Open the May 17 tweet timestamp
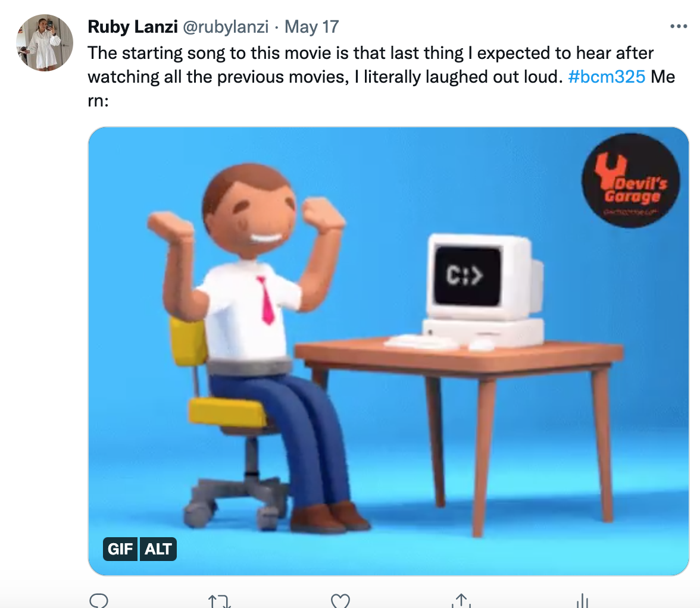Screen dimensions: 700x608 (x=312, y=27)
